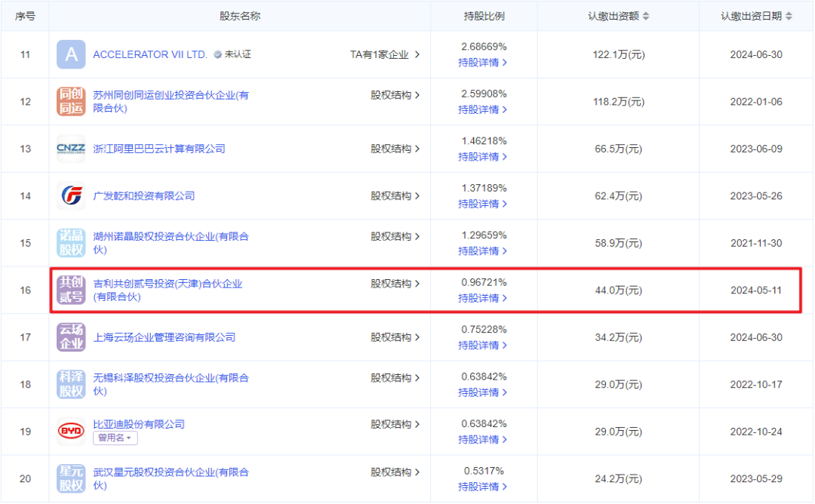Expand 曾用名 dropdown under 比亚迪
815x504 pixels.
tap(115, 438)
